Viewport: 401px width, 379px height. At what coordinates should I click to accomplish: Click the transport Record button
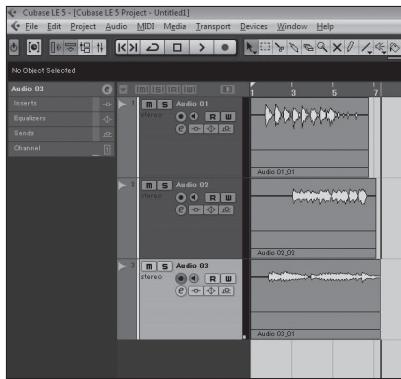pyautogui.click(x=225, y=47)
